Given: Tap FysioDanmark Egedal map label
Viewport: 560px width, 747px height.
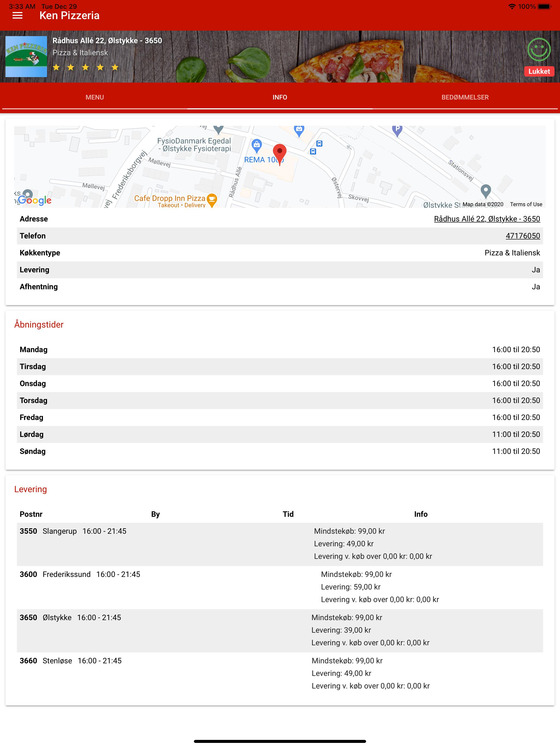Looking at the screenshot, I should point(194,145).
